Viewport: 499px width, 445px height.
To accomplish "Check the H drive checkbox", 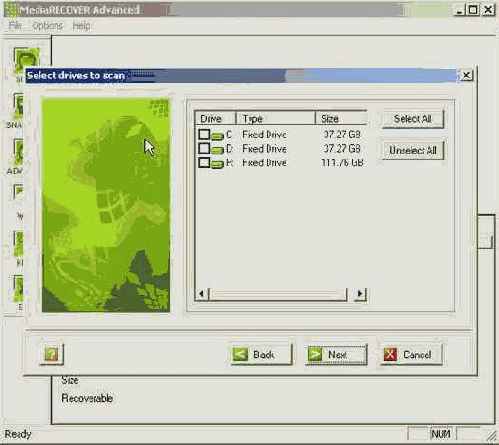I will point(204,163).
